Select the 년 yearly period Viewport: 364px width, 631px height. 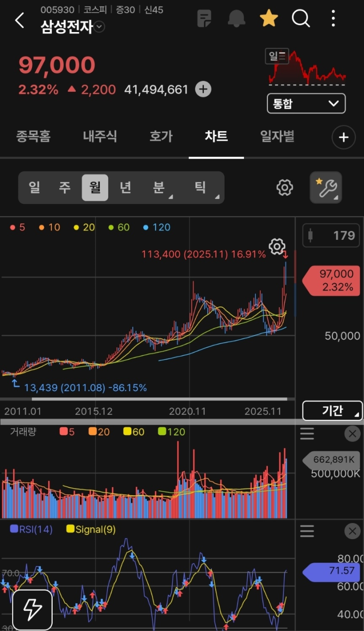click(x=125, y=188)
